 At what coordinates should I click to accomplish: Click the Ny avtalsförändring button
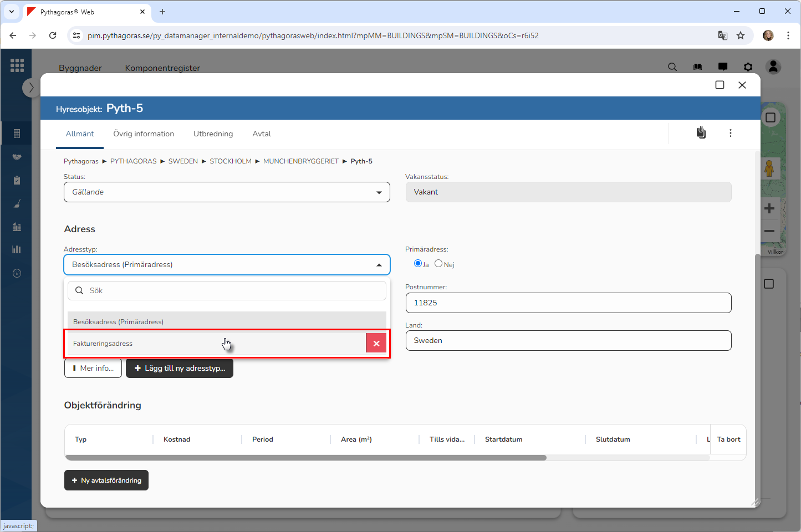pos(106,480)
